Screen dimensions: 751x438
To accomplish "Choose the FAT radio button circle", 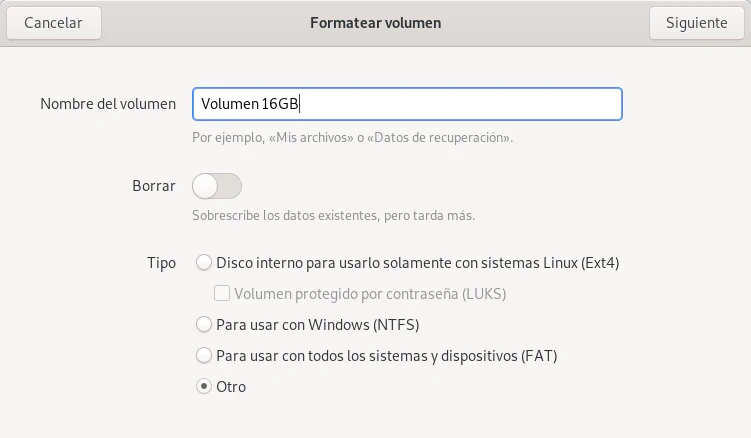I will click(204, 355).
